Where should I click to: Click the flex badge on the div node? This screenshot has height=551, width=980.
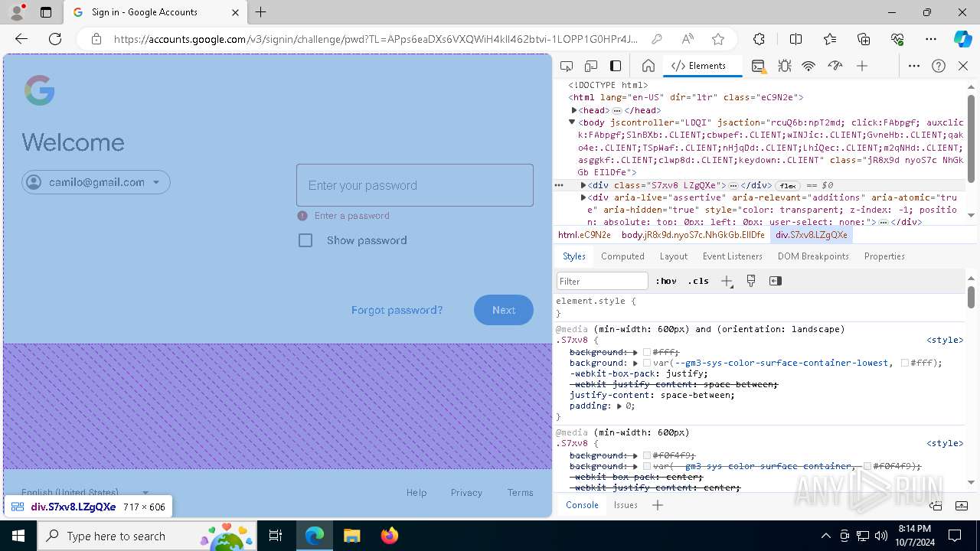coord(787,186)
